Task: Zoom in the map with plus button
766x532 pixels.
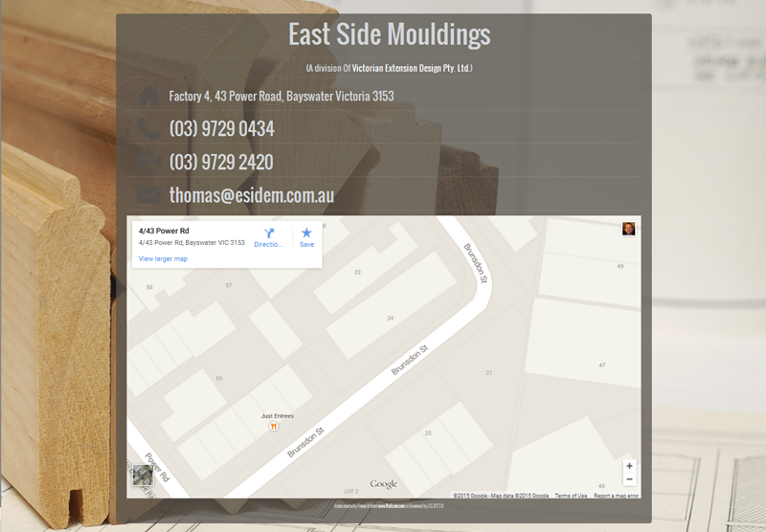Action: click(629, 466)
